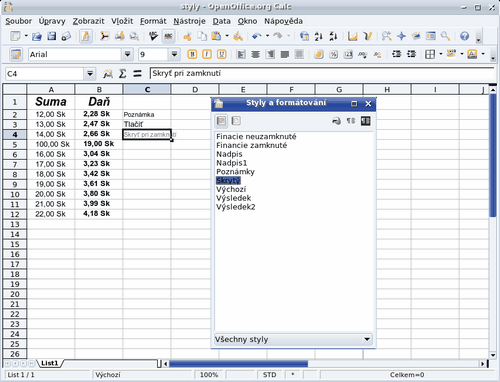Activate Format Paintbrush icon
The height and width of the screenshot is (382, 500).
pos(238,36)
